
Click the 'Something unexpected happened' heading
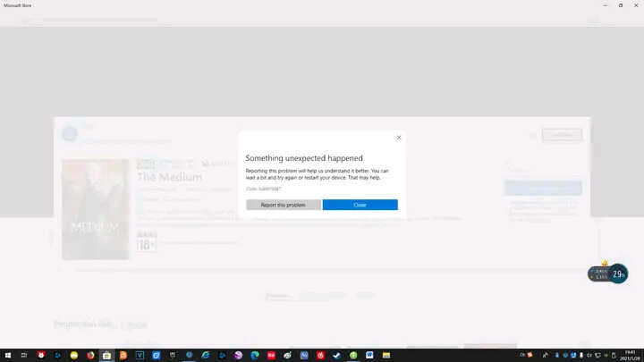click(304, 158)
